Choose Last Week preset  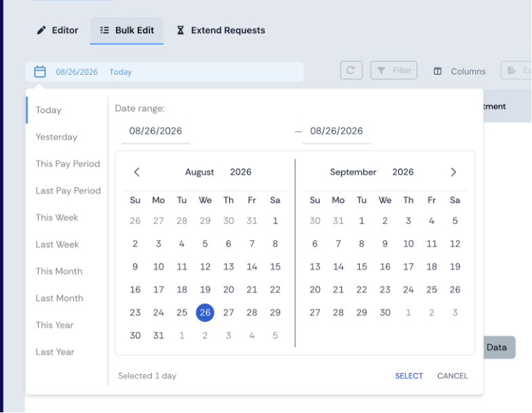[x=57, y=245]
